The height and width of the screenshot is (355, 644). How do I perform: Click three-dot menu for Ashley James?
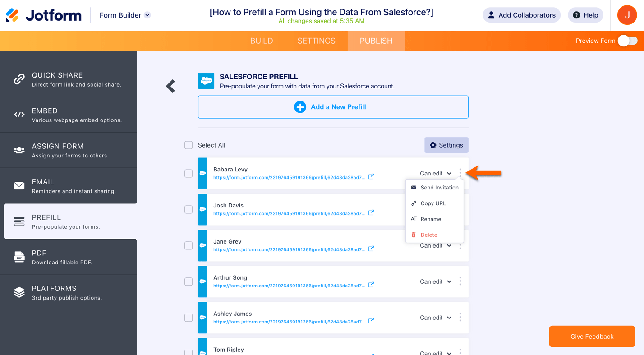tap(460, 318)
